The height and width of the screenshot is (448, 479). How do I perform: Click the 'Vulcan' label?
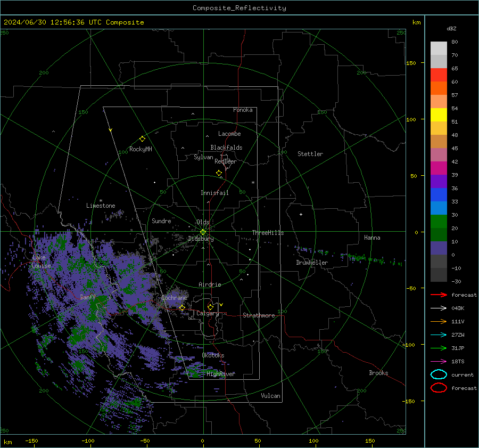(x=270, y=396)
